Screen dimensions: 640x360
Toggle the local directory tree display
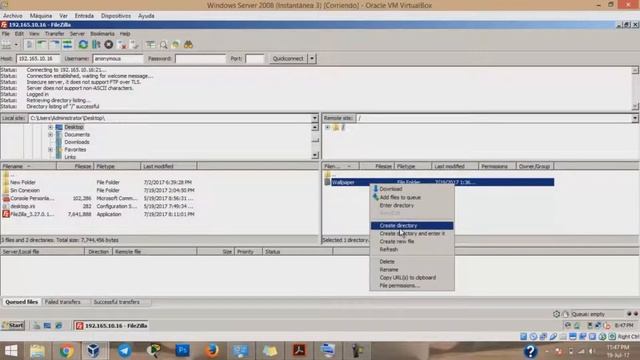(x=42, y=44)
